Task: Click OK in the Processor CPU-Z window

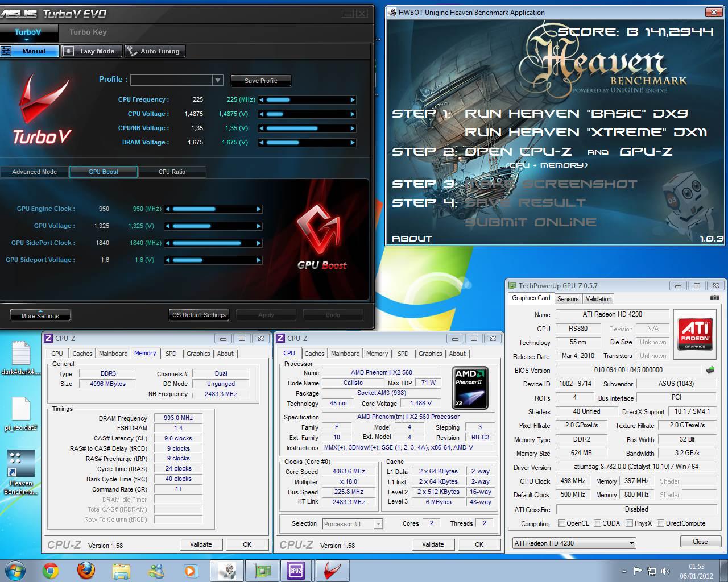Action: (x=479, y=544)
